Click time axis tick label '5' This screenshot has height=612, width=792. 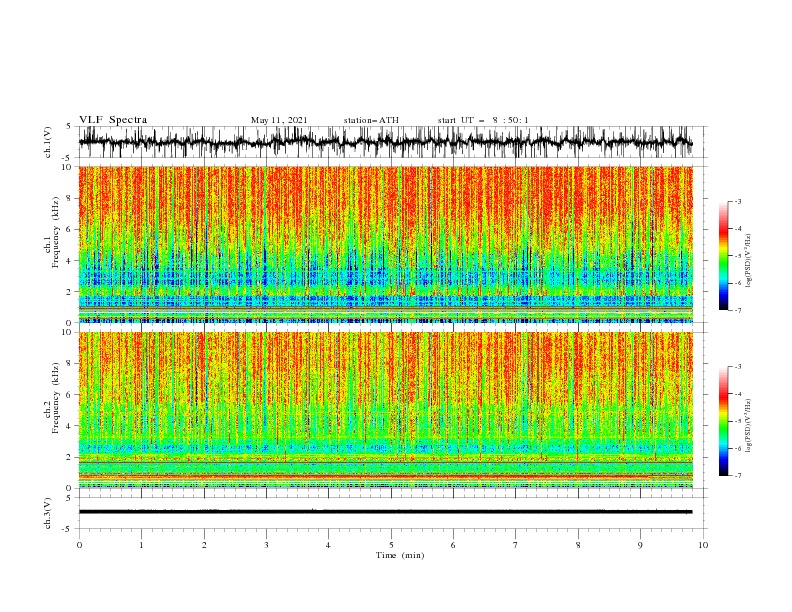coord(391,545)
